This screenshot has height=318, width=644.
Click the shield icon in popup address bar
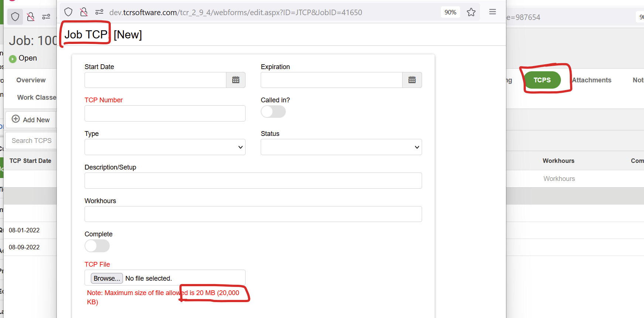pos(68,12)
